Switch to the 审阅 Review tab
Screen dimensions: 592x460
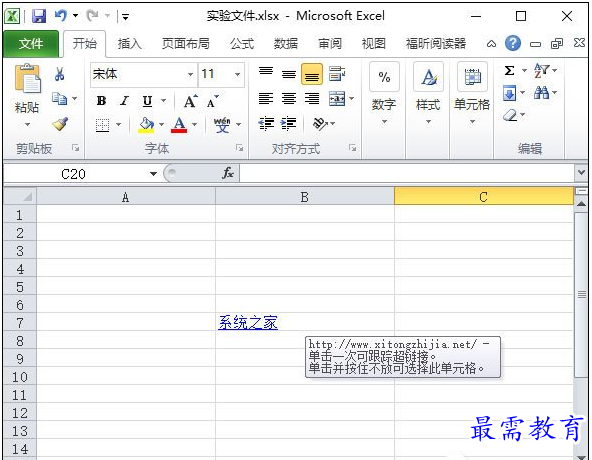pos(330,44)
